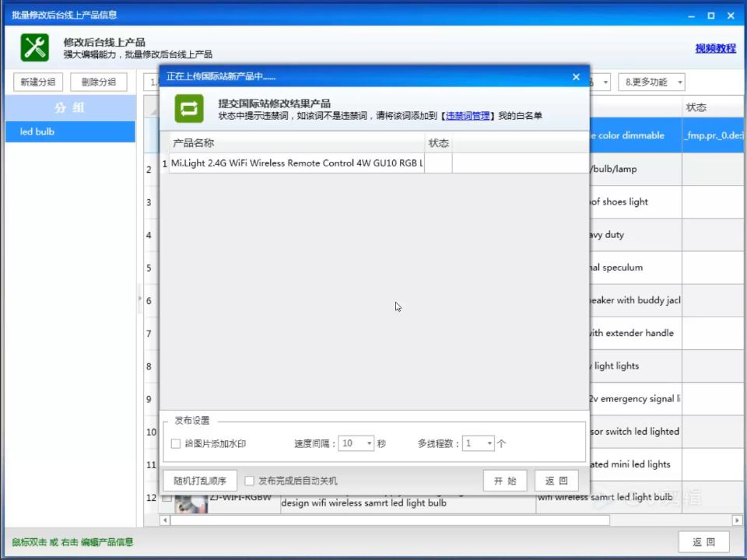Image resolution: width=747 pixels, height=560 pixels.
Task: Toggle 发布完成后自动关机 checkbox
Action: [249, 481]
